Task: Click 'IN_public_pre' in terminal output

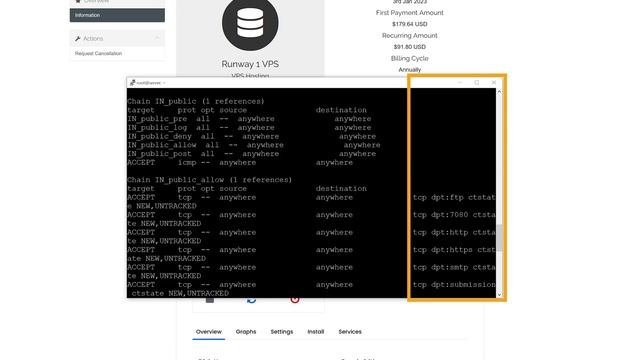Action: click(157, 119)
